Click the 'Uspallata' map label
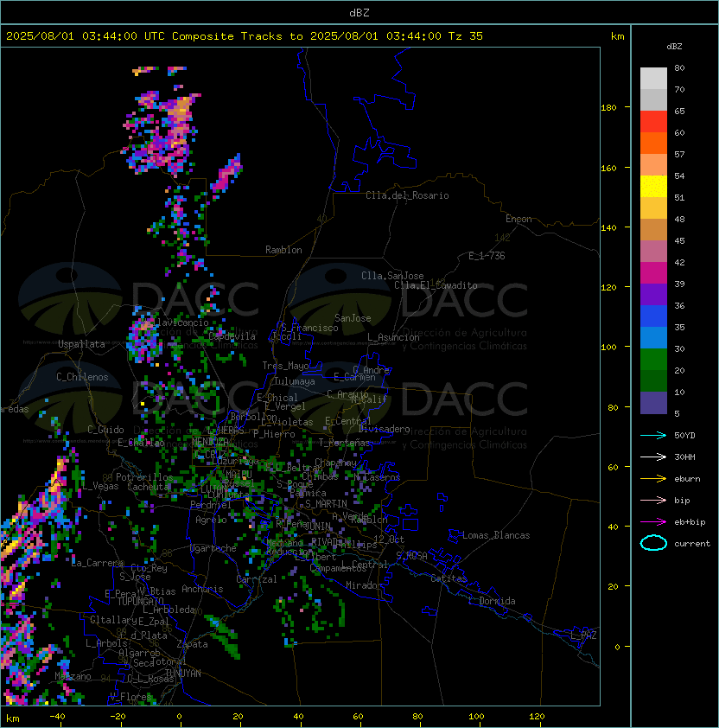The width and height of the screenshot is (719, 728). pos(81,344)
